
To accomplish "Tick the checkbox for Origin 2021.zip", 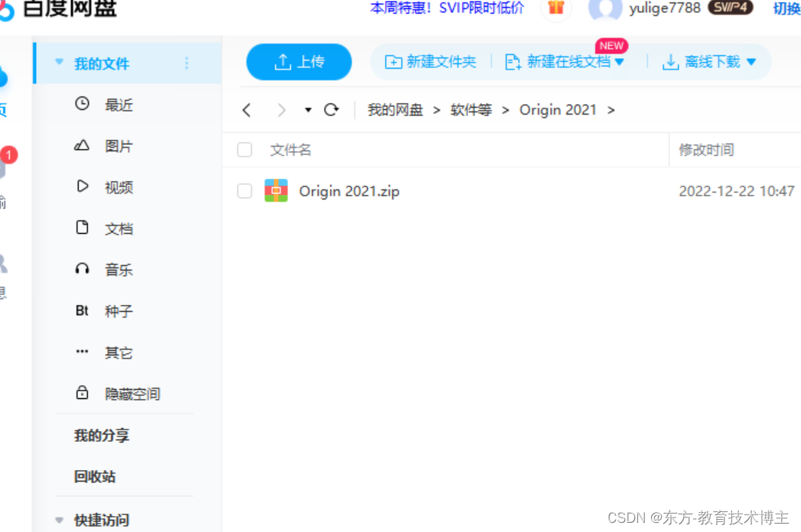I will 245,191.
